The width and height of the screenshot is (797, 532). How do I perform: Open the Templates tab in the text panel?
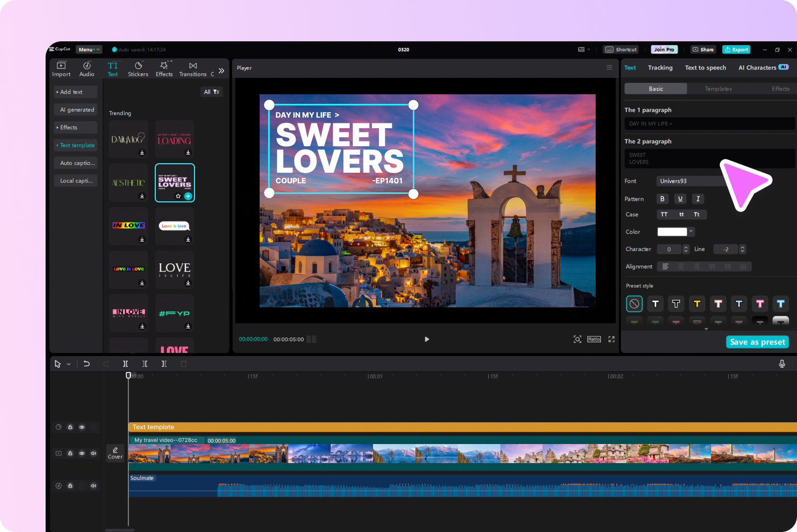[718, 88]
